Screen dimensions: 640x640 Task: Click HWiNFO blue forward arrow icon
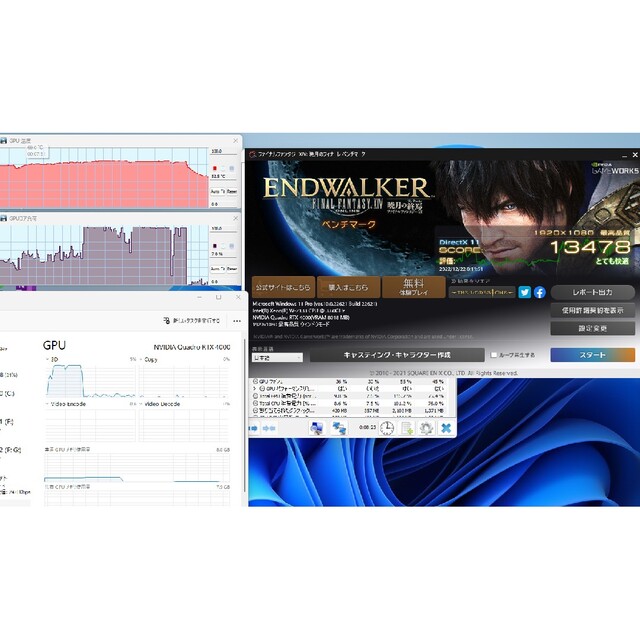tap(253, 428)
